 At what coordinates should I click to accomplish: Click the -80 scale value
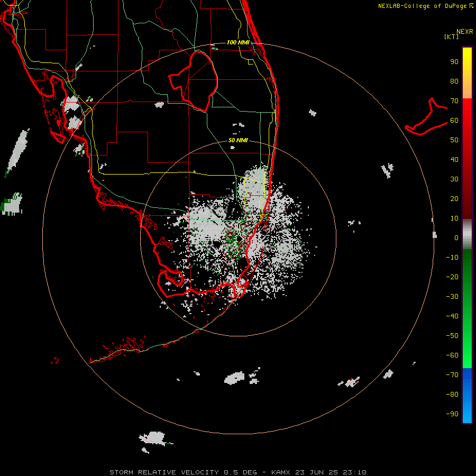tap(452, 395)
